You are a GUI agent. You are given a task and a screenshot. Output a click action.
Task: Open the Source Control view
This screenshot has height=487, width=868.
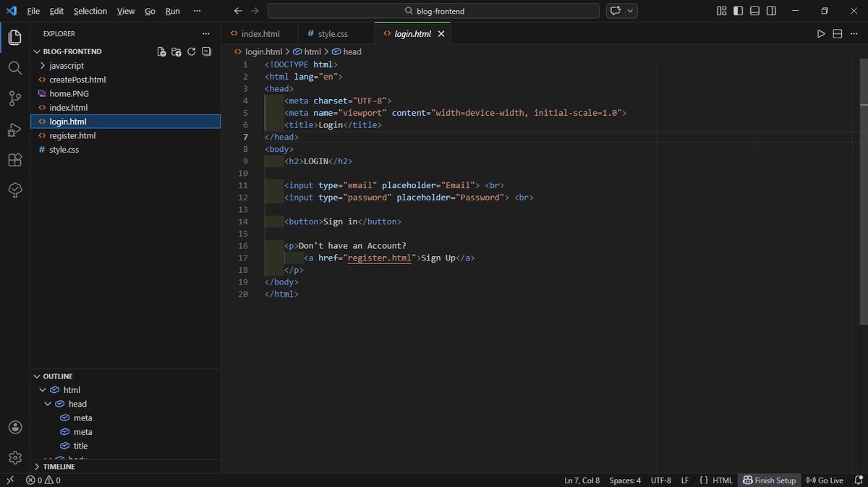pos(14,98)
